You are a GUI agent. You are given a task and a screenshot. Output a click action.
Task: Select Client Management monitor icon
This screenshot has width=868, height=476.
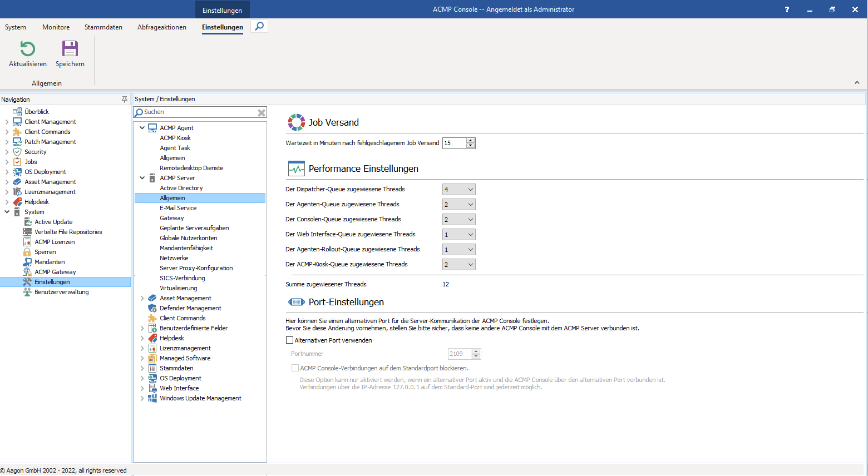[17, 122]
